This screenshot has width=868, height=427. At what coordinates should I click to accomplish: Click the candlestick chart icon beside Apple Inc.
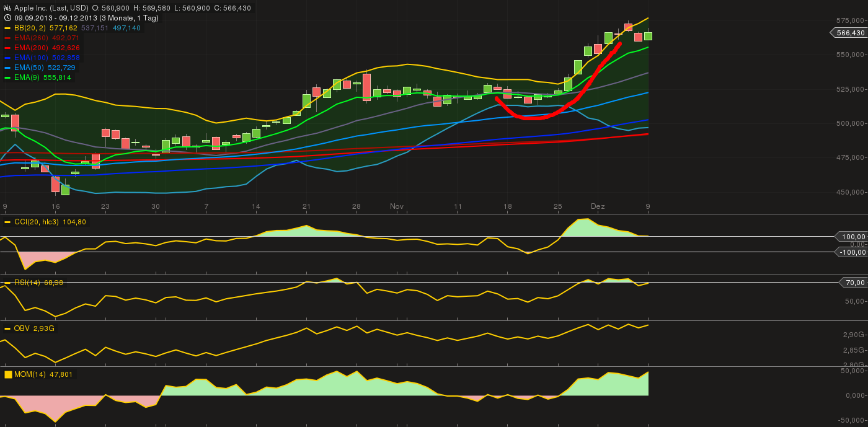point(7,8)
